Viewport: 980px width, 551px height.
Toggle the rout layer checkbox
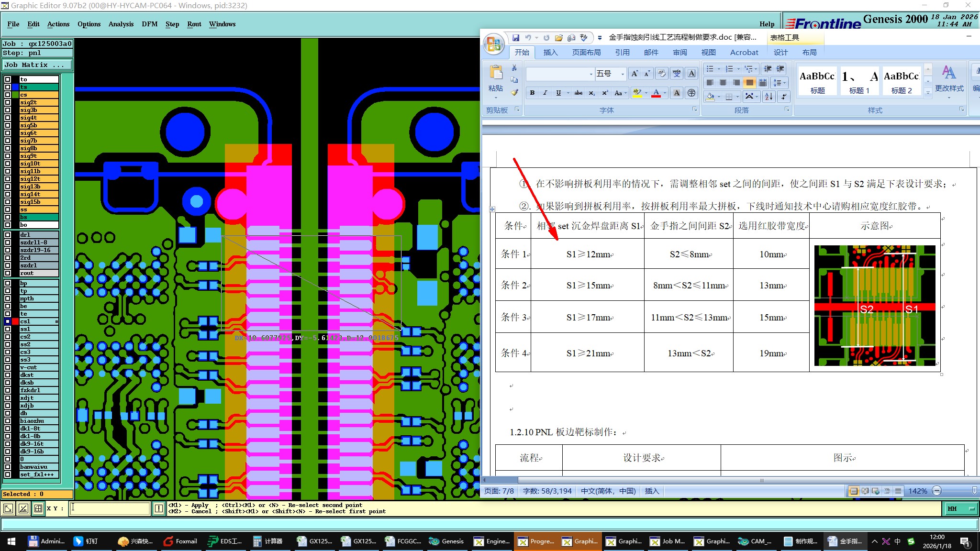pyautogui.click(x=8, y=273)
